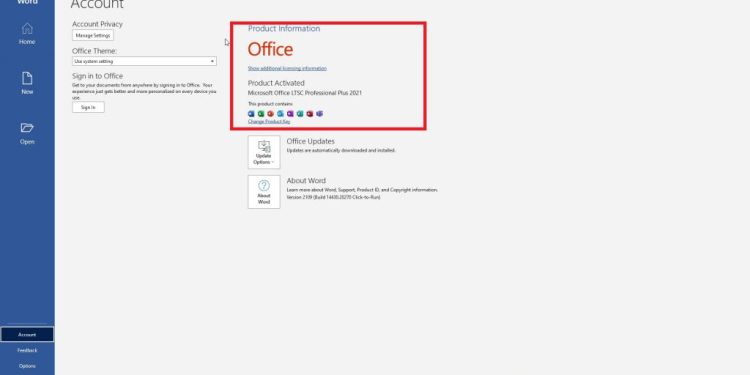This screenshot has width=750, height=375.
Task: Expand the Update Options dropdown button
Action: pyautogui.click(x=264, y=152)
